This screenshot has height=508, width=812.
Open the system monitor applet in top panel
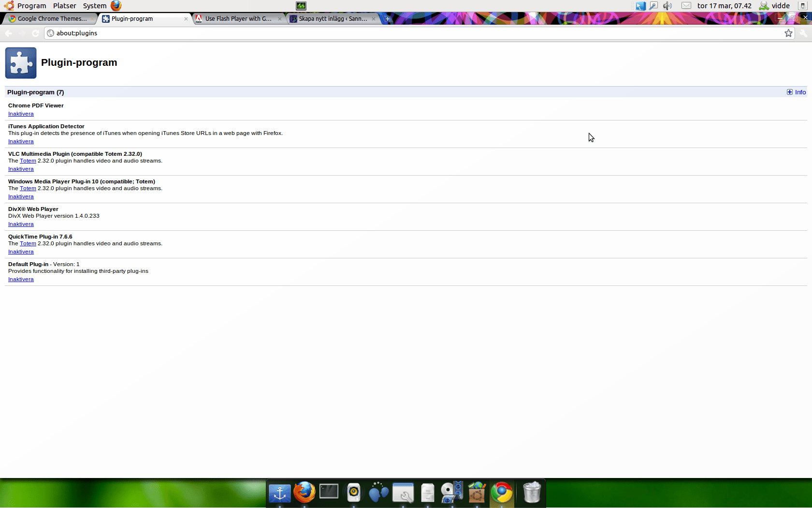(301, 6)
